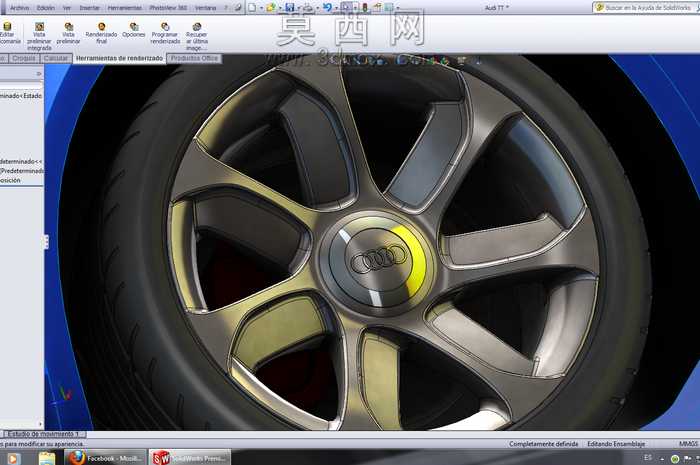Select Herramientas de renderizado tab

click(x=119, y=58)
